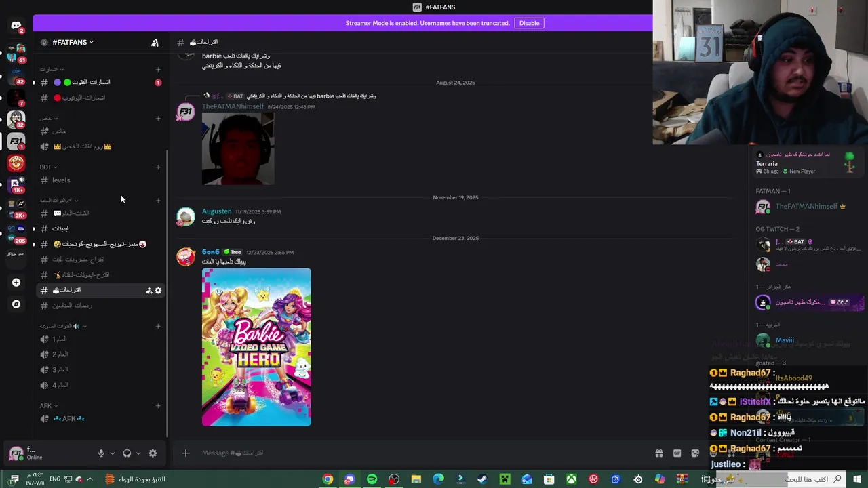This screenshot has height=488, width=868.
Task: Open Steam from the taskbar
Action: [482, 479]
